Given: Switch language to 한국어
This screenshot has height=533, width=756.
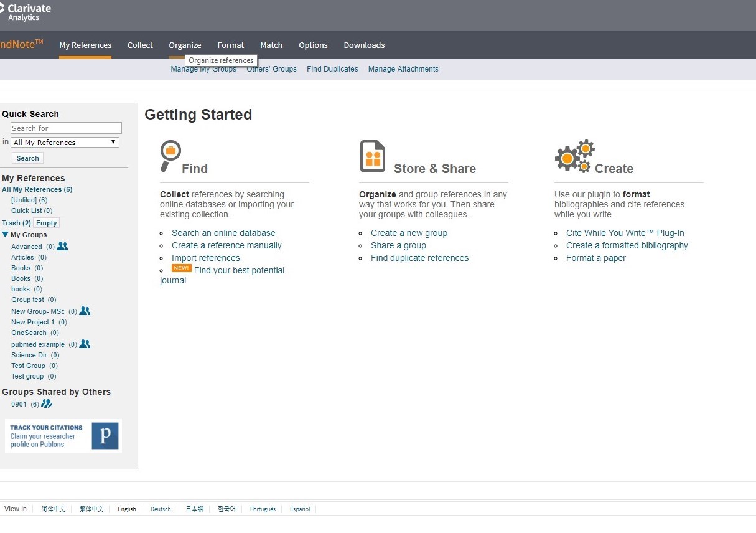Looking at the screenshot, I should [226, 509].
